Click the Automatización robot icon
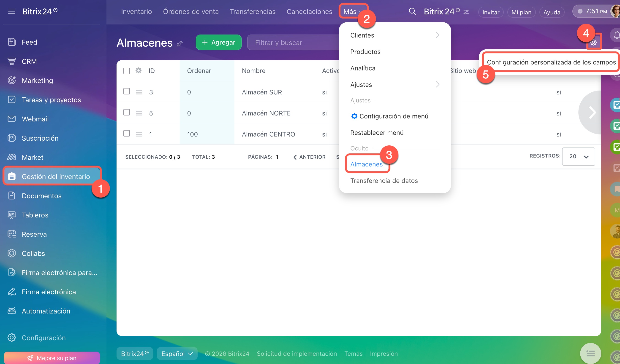 click(12, 311)
